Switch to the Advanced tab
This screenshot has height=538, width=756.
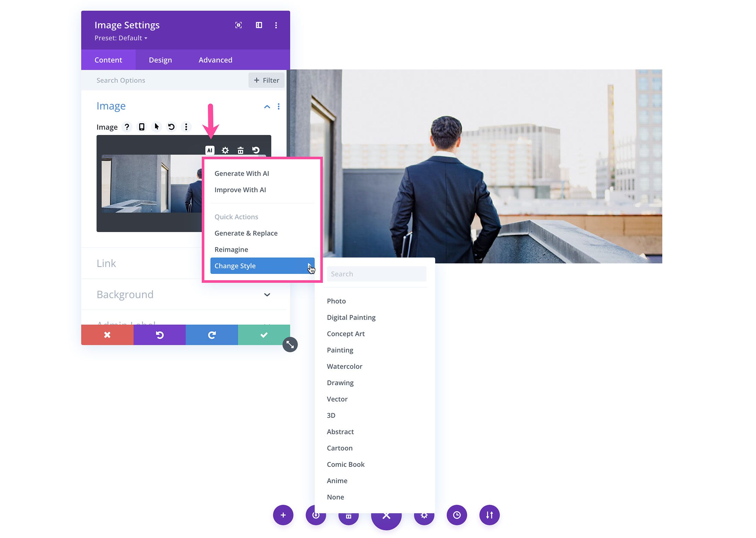coord(215,59)
